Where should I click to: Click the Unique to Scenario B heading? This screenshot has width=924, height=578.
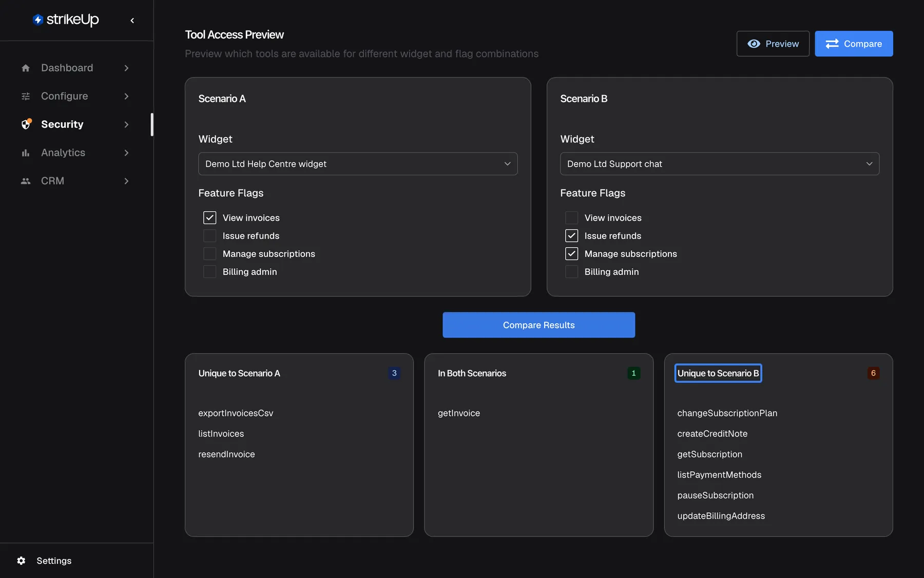tap(718, 373)
